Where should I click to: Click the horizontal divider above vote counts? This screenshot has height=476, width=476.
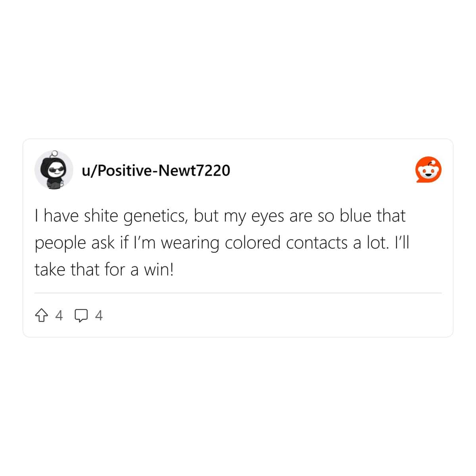tap(238, 293)
